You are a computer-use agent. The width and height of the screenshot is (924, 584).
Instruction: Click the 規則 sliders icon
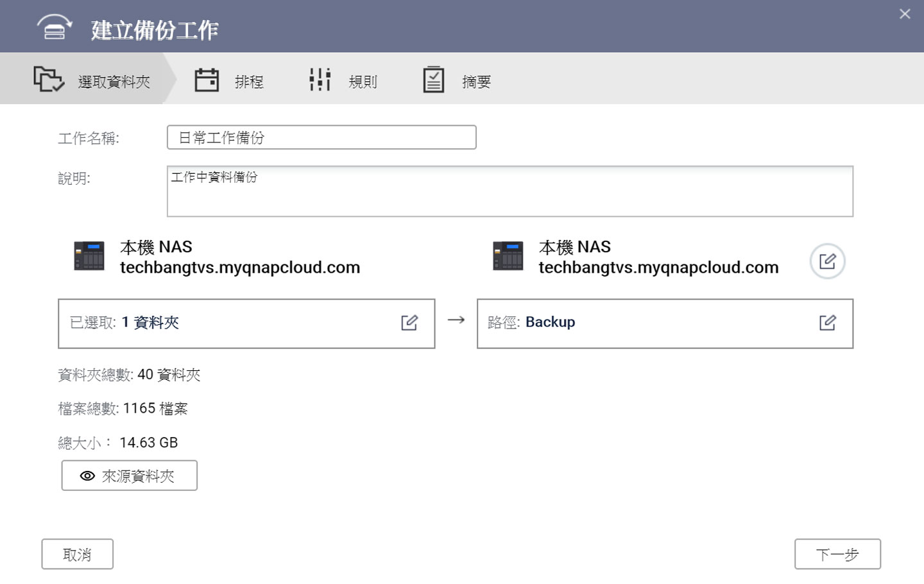tap(320, 80)
